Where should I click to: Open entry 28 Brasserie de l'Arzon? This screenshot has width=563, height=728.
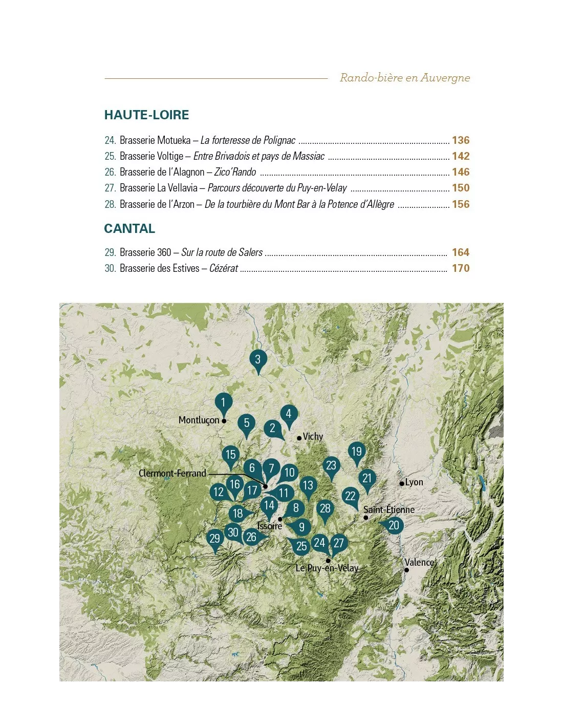point(287,204)
